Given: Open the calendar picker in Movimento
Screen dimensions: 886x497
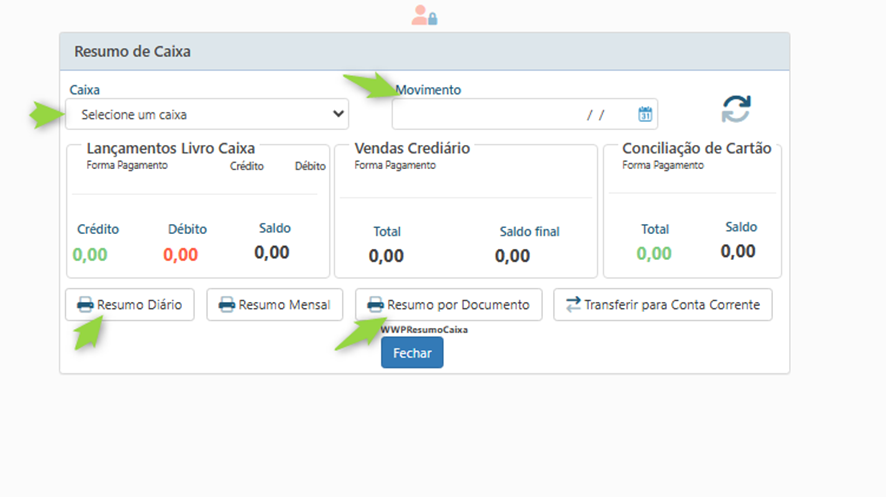Looking at the screenshot, I should click(645, 114).
